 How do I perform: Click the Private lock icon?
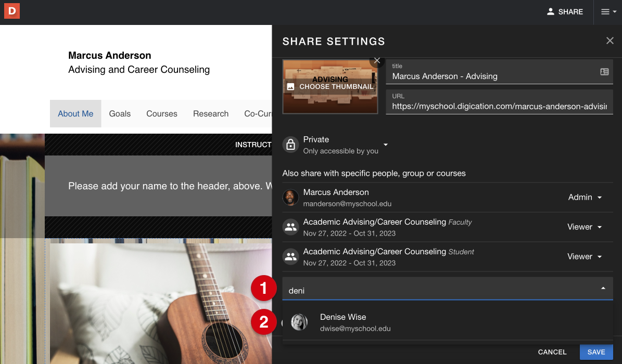pyautogui.click(x=290, y=145)
